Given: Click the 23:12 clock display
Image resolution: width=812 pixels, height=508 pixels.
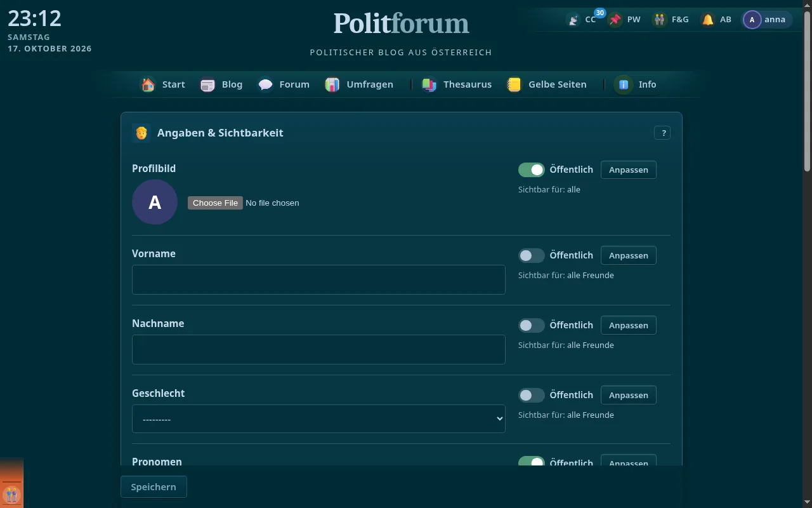Looking at the screenshot, I should pyautogui.click(x=35, y=18).
